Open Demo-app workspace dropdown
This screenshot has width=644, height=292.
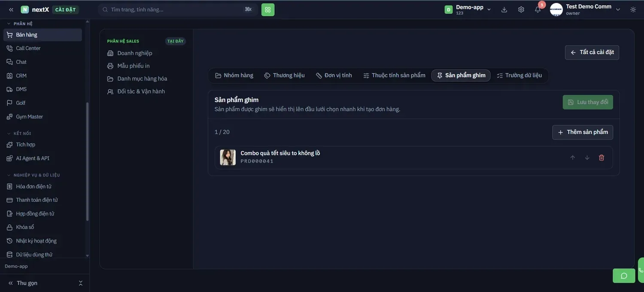[468, 9]
